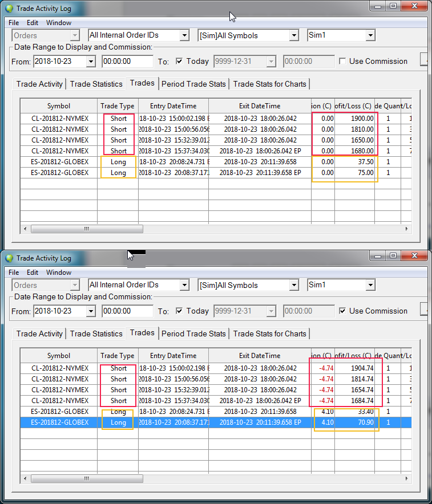Image resolution: width=432 pixels, height=504 pixels.
Task: Click scroll left arrow in lower window table
Action: [25, 478]
